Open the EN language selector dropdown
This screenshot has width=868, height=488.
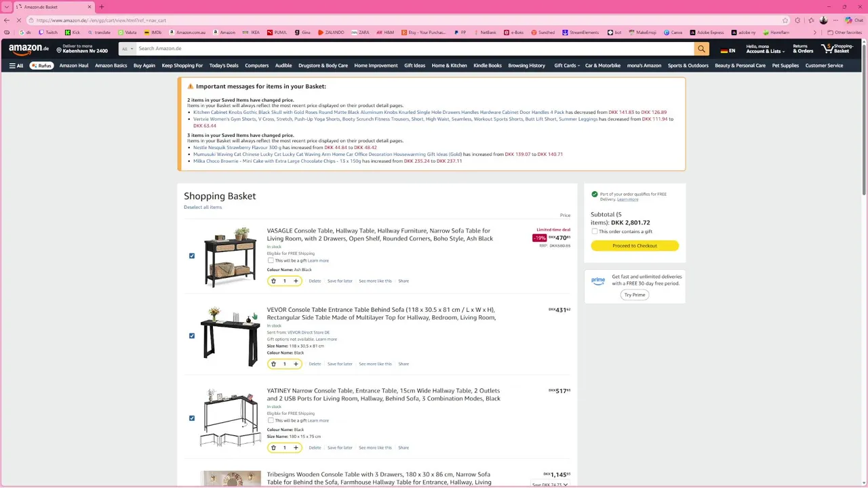728,51
